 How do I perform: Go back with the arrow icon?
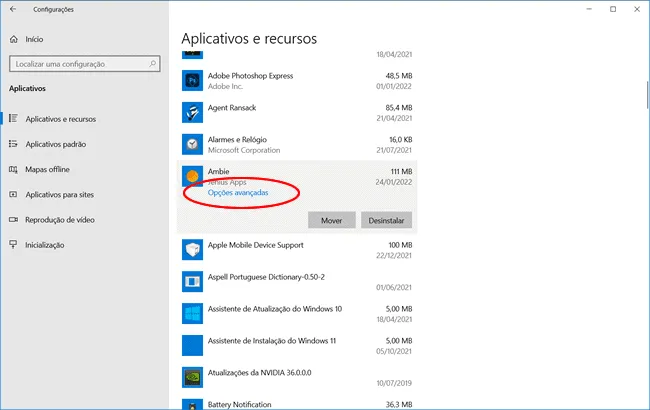coord(13,9)
